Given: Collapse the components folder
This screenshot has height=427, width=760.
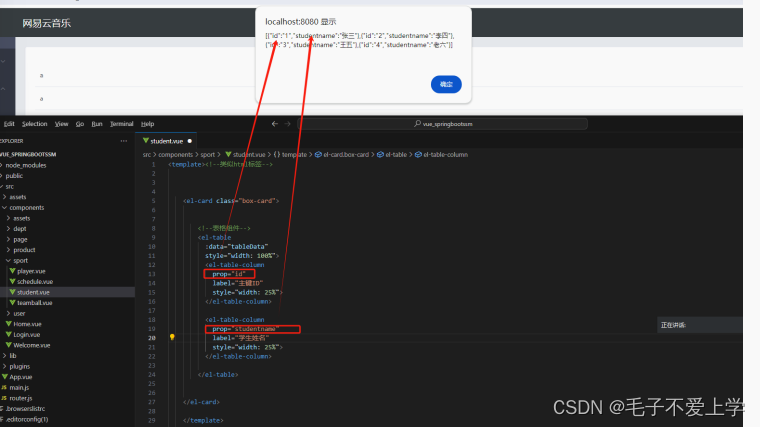Looking at the screenshot, I should pyautogui.click(x=27, y=207).
